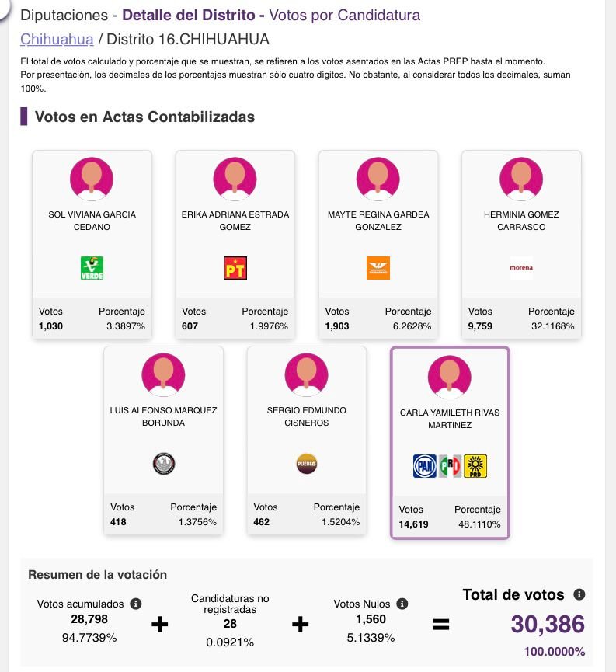Open info icon beside Total de votos

click(579, 594)
